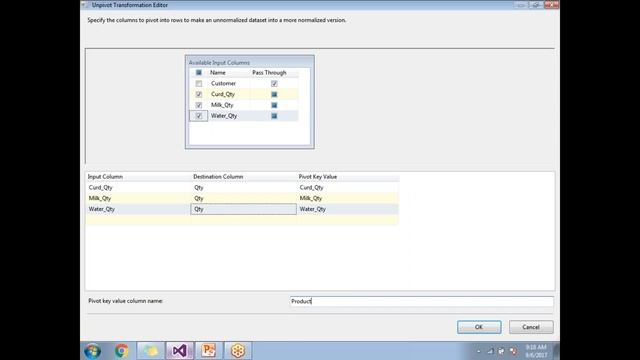The image size is (640, 360).
Task: Check the Customer input column checkbox
Action: [199, 84]
